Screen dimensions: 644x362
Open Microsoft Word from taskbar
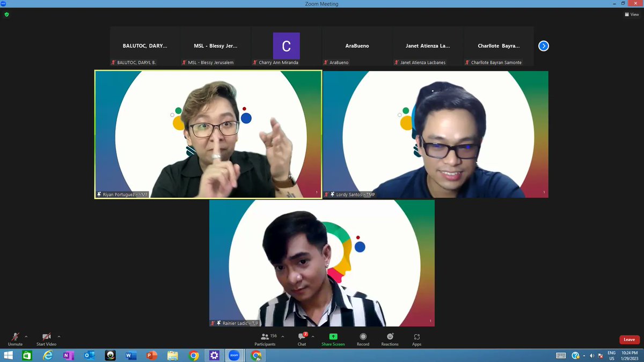pyautogui.click(x=131, y=355)
